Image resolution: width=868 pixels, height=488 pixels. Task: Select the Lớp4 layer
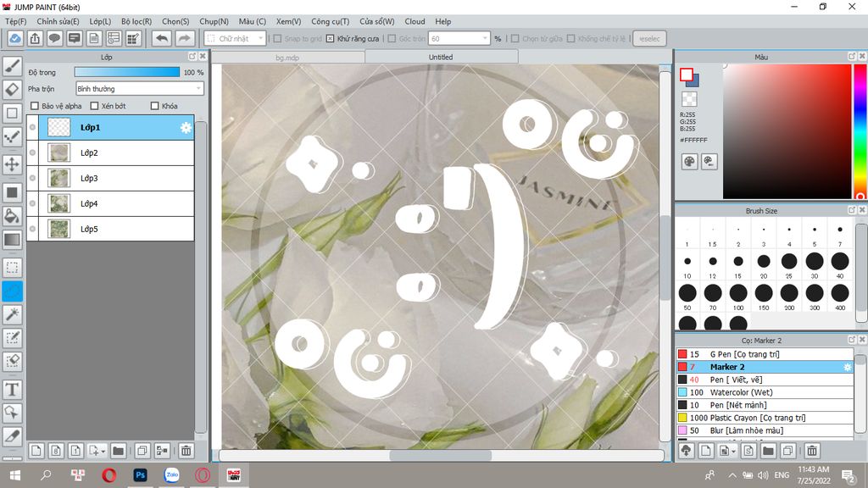tap(111, 203)
